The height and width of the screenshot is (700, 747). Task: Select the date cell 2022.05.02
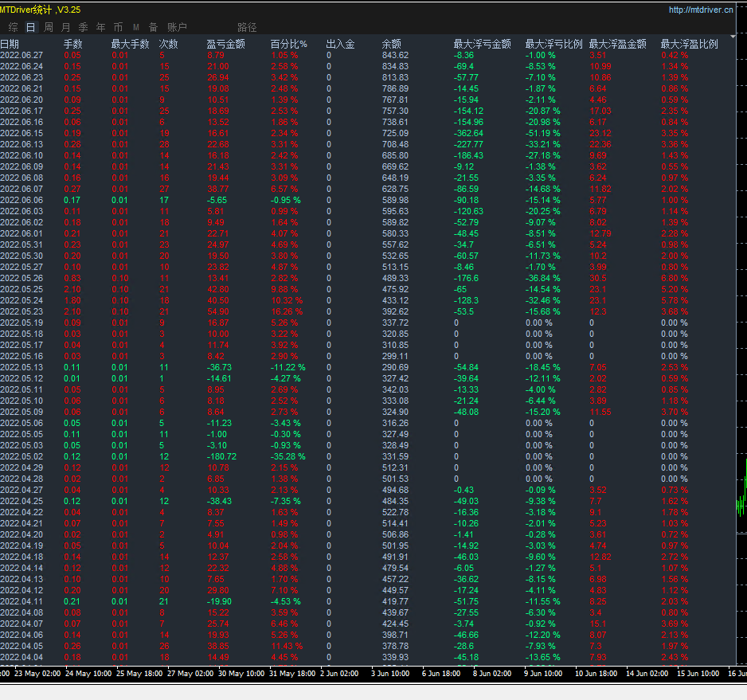tap(22, 456)
